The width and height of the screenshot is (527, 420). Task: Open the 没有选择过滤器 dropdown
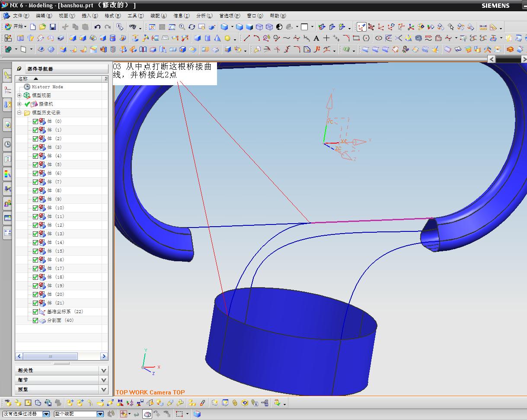(x=46, y=414)
